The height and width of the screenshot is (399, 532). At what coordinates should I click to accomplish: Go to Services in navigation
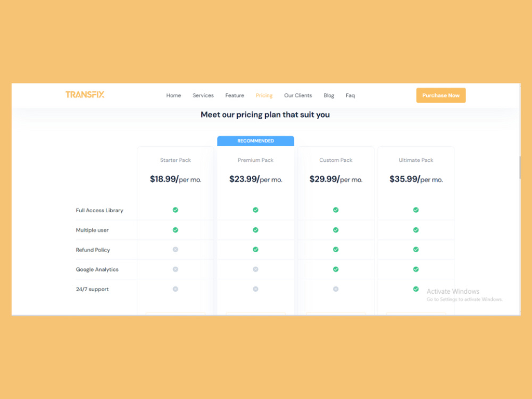[203, 96]
